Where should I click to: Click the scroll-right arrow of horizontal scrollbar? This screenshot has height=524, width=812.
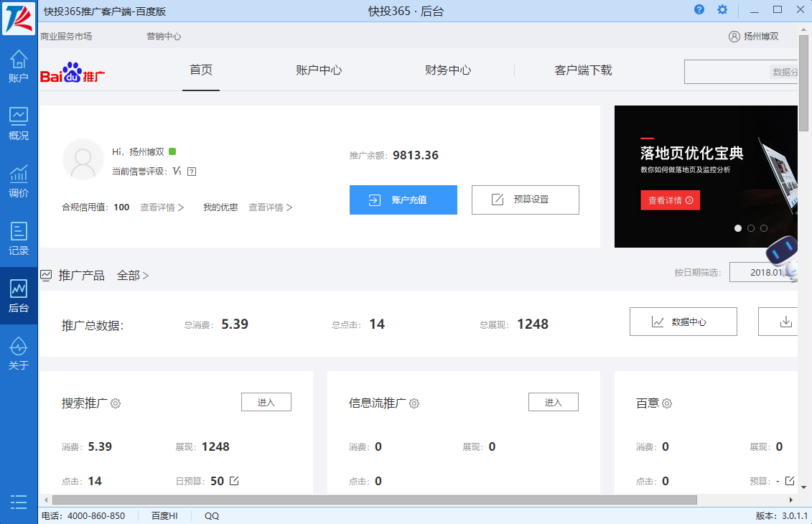tap(790, 500)
